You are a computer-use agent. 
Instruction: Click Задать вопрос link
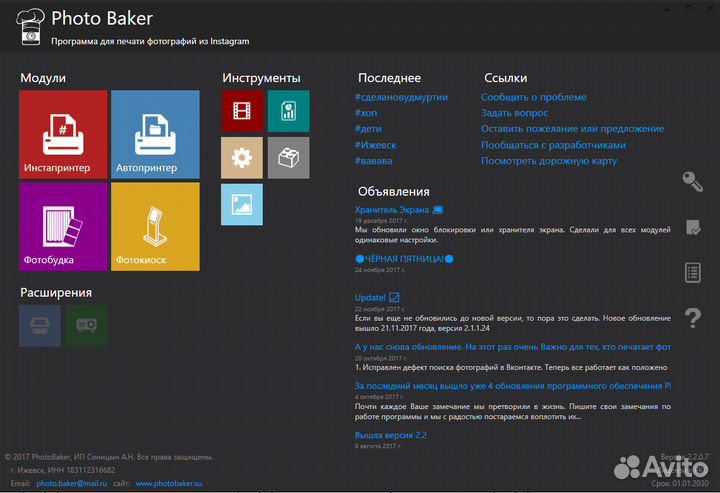click(x=514, y=113)
